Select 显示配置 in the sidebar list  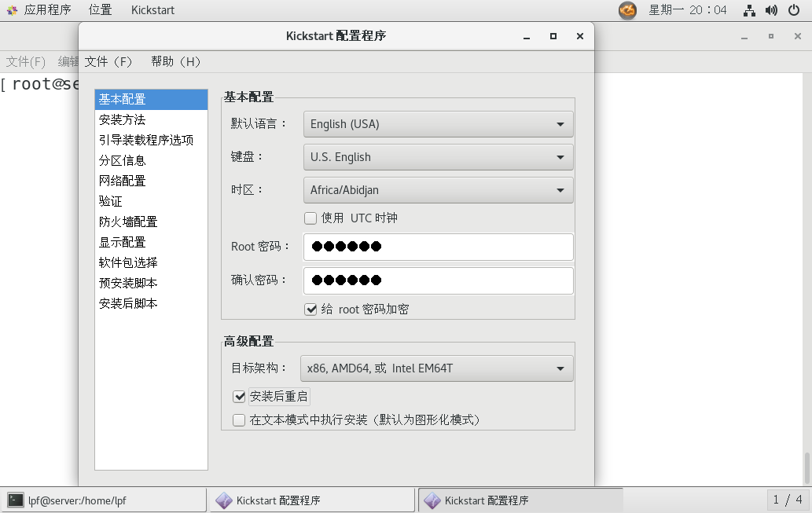[x=151, y=242]
